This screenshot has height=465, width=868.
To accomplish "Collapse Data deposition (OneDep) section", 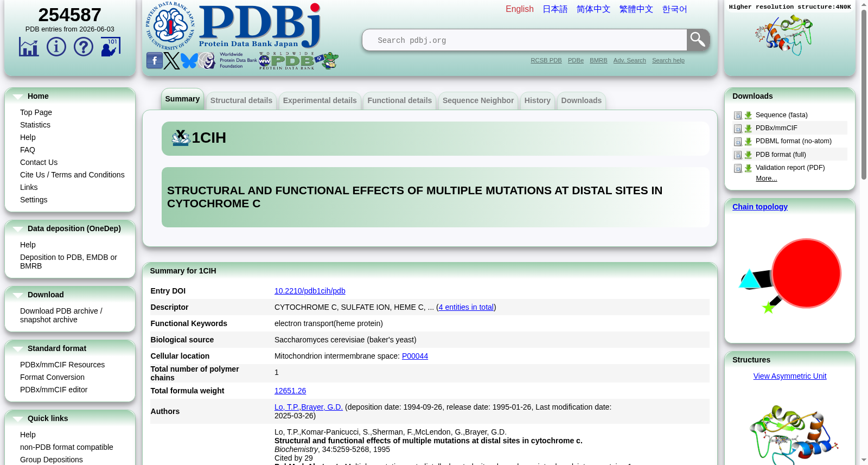I will [18, 229].
